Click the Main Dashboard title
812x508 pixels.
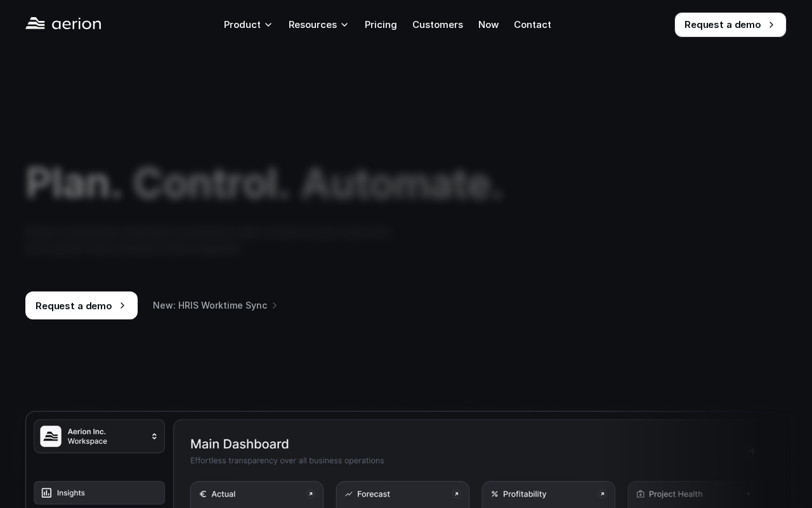tap(240, 444)
